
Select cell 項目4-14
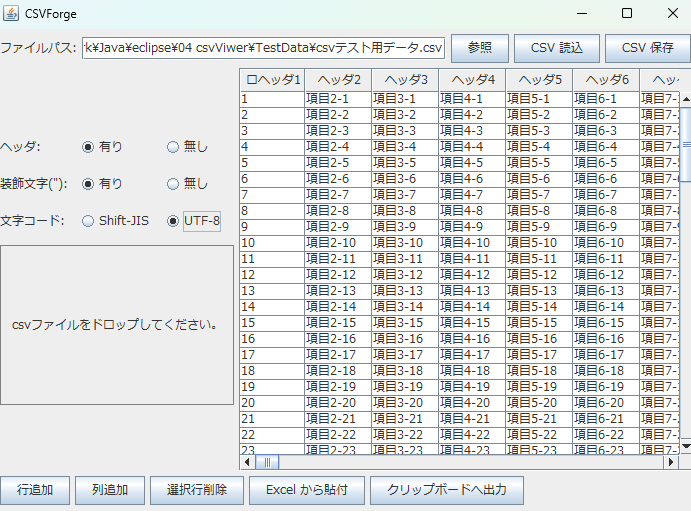[472, 307]
